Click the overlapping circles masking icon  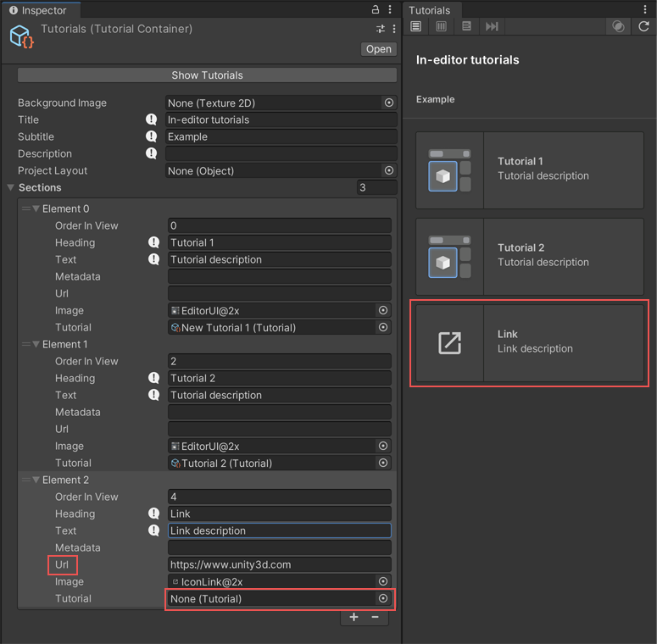618,26
